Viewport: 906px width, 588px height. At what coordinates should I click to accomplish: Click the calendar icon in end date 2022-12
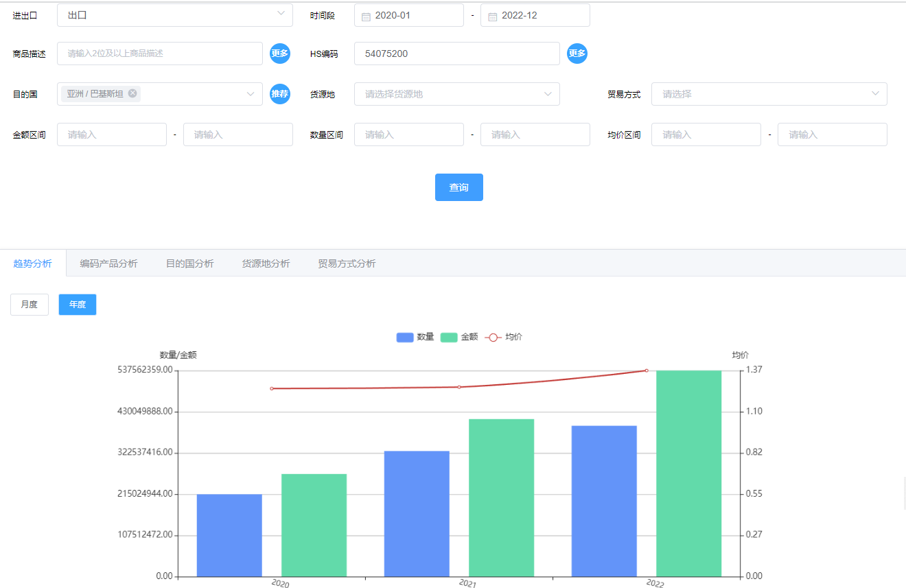tap(492, 16)
